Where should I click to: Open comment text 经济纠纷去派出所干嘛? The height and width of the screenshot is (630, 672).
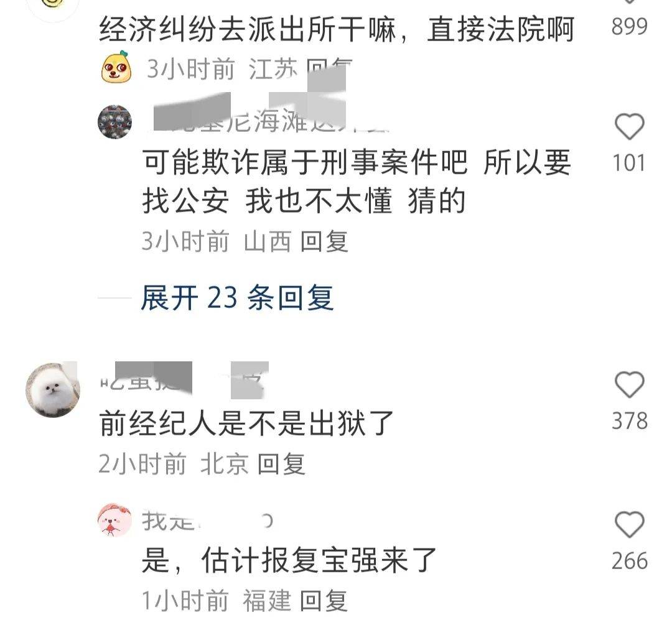point(247,29)
